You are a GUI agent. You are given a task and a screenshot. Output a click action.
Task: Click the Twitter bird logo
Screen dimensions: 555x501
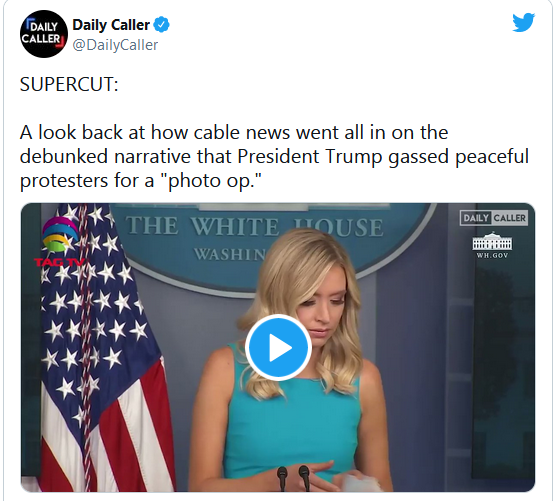523,22
